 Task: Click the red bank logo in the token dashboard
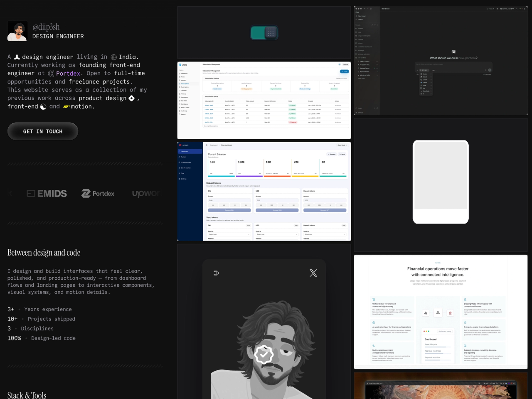point(180,145)
